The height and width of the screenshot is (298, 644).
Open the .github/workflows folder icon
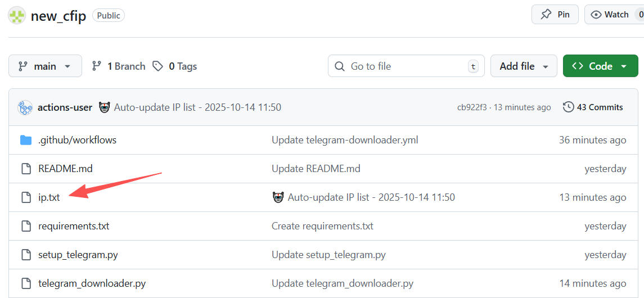coord(26,140)
